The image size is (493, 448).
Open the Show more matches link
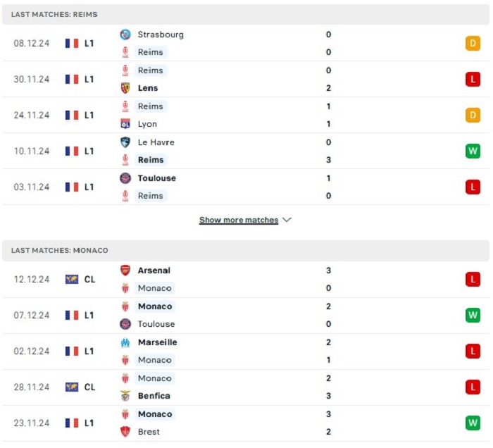coord(239,220)
